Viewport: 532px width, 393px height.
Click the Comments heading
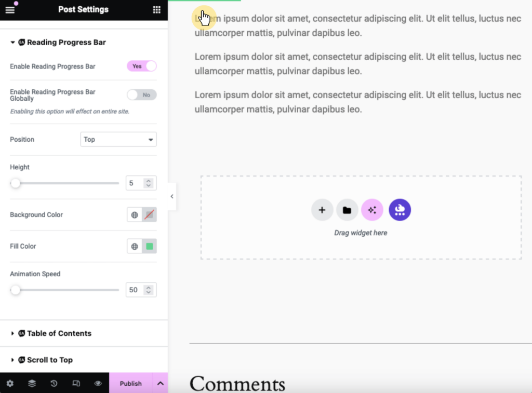(x=237, y=384)
